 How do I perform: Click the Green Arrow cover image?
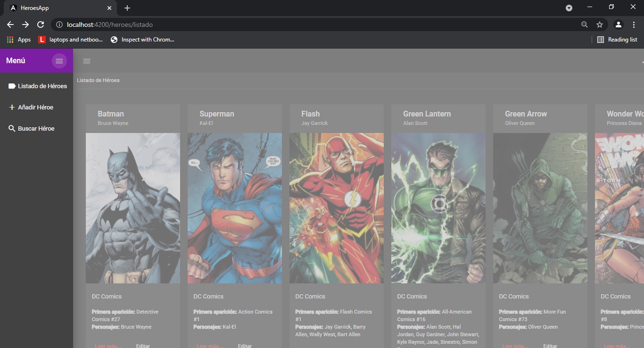pos(540,208)
